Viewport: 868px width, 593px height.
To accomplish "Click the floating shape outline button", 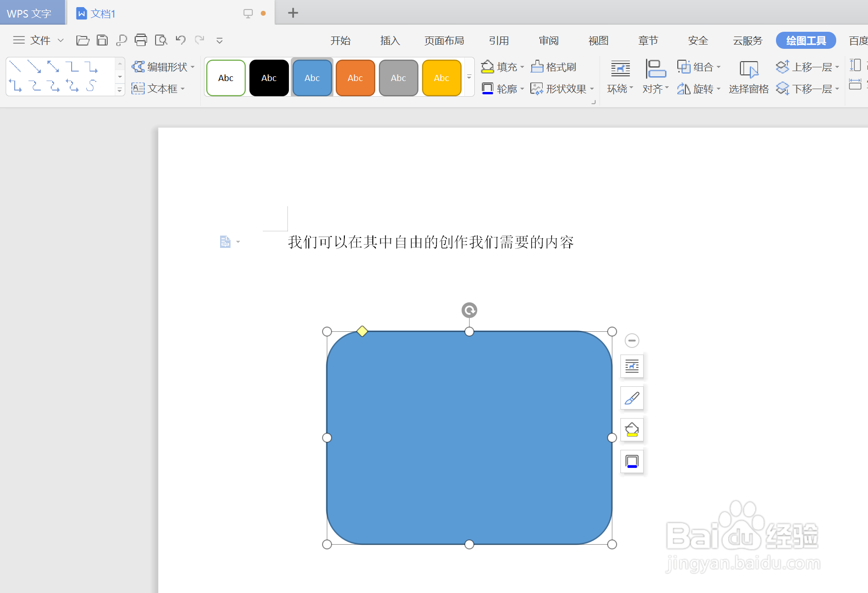I will pyautogui.click(x=632, y=461).
